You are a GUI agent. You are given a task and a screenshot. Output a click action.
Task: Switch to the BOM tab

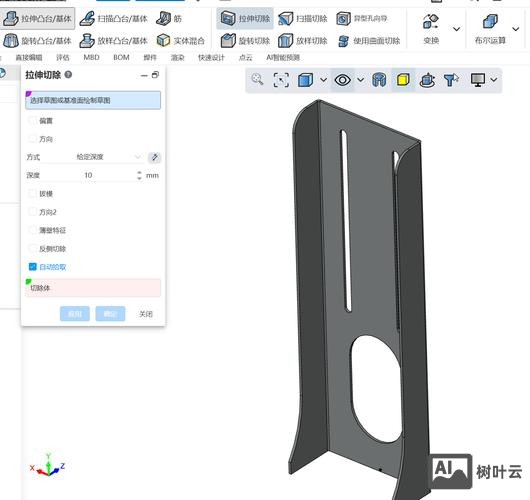coord(121,57)
